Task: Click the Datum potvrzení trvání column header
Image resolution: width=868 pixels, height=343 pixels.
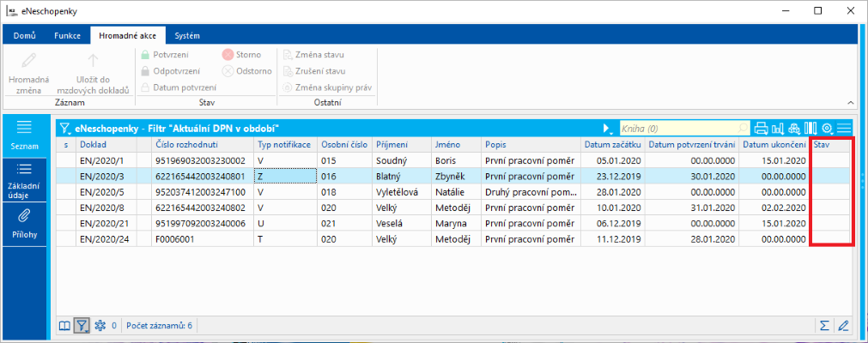Action: 691,144
